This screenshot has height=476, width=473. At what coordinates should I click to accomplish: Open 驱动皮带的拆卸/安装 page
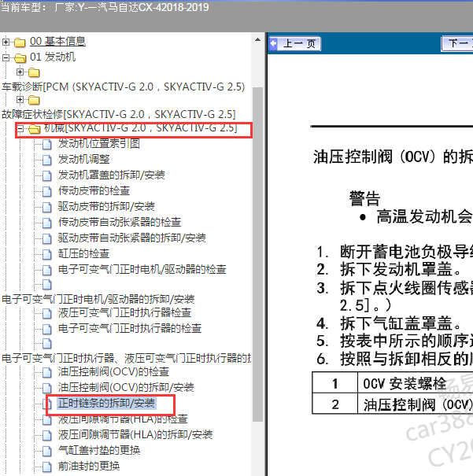(106, 206)
